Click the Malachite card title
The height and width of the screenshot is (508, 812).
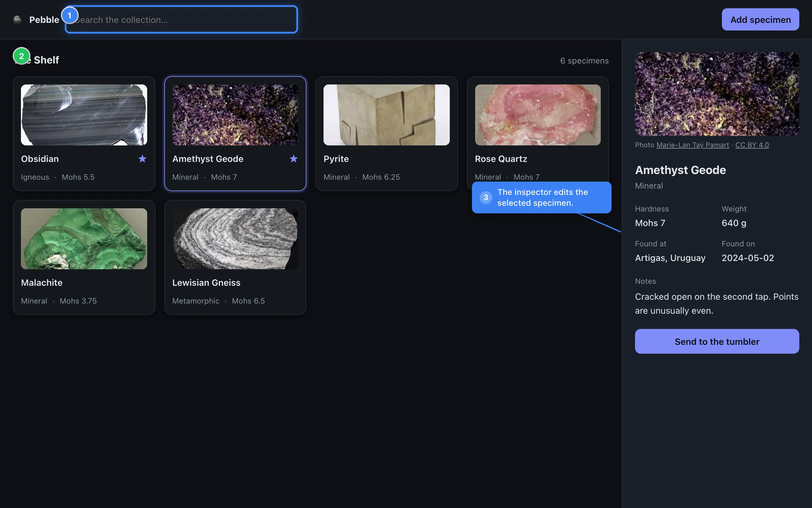tap(42, 283)
